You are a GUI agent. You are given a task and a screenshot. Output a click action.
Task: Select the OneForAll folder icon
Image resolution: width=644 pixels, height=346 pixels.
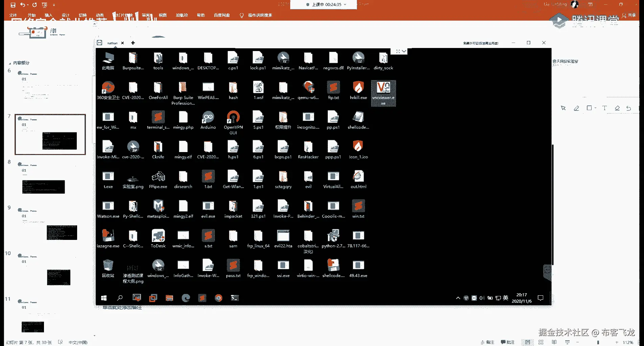(x=158, y=91)
